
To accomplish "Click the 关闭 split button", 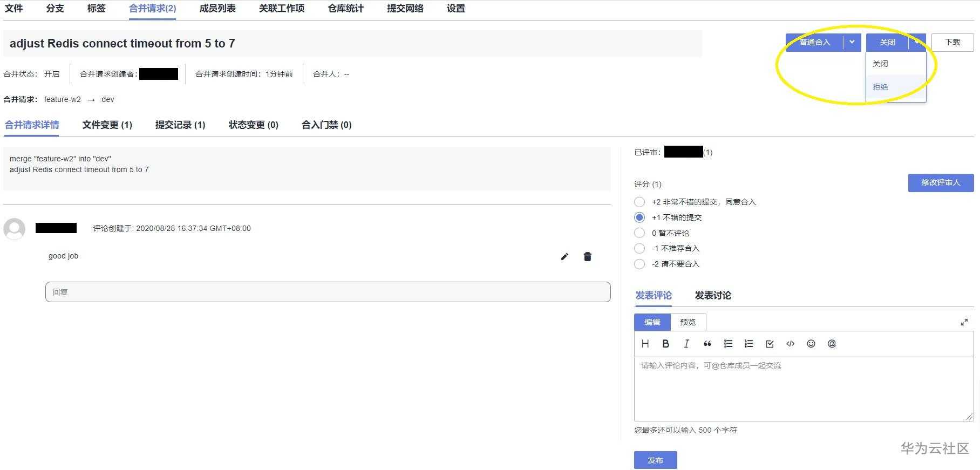I will 888,42.
